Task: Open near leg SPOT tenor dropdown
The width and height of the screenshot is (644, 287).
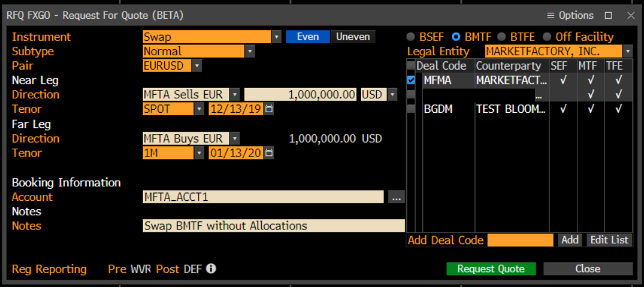Action: pos(199,109)
